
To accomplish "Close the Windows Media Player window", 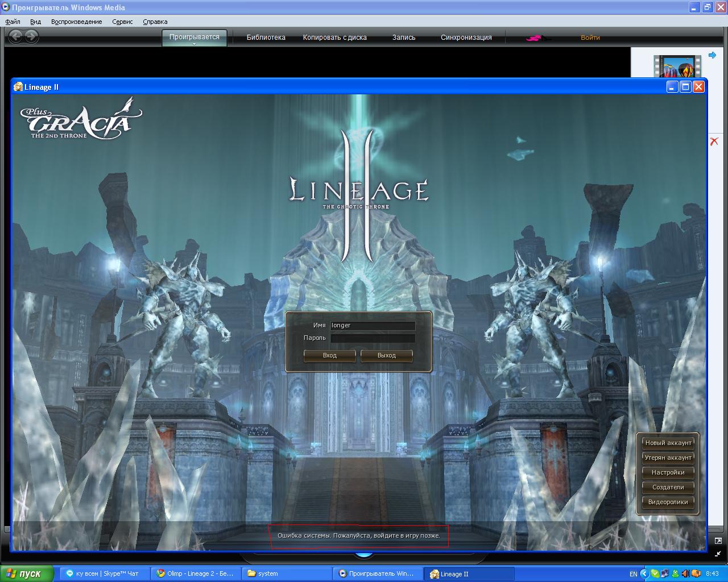I will (x=721, y=7).
